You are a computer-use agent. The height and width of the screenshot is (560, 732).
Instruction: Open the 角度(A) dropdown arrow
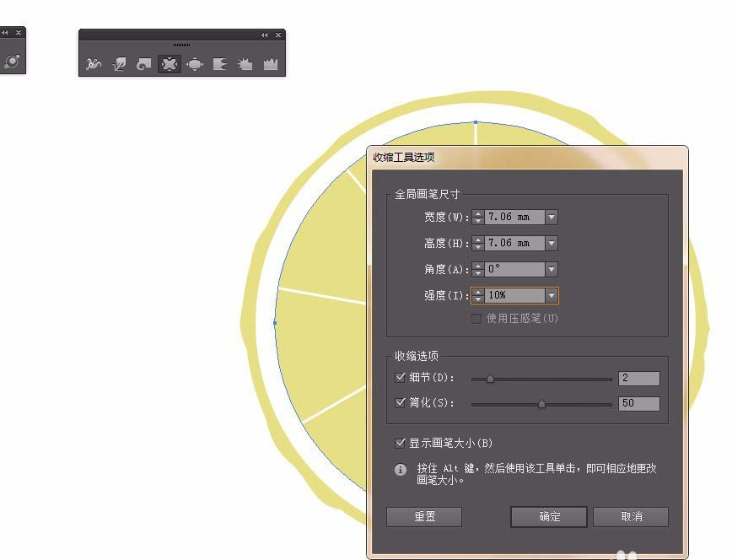click(552, 270)
